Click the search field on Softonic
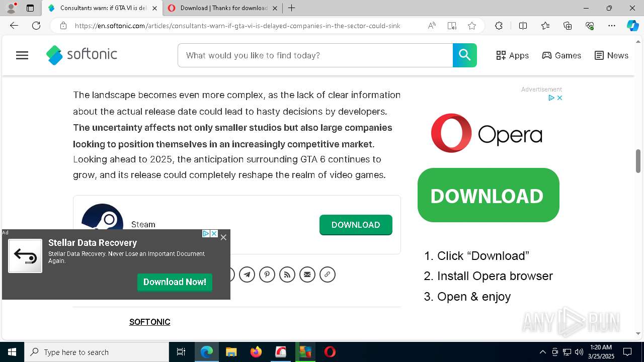This screenshot has height=362, width=644. [x=315, y=55]
